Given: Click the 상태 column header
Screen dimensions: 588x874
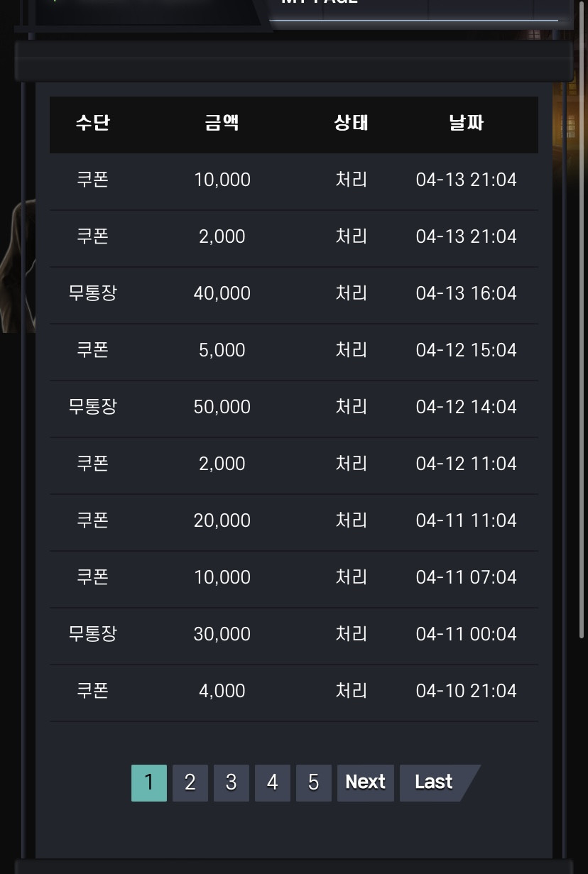Looking at the screenshot, I should pos(352,123).
